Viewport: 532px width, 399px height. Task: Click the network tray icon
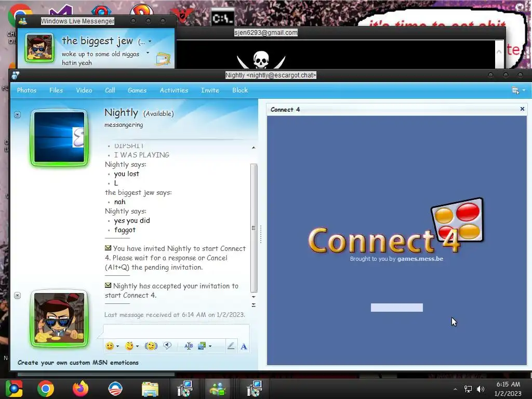click(468, 389)
